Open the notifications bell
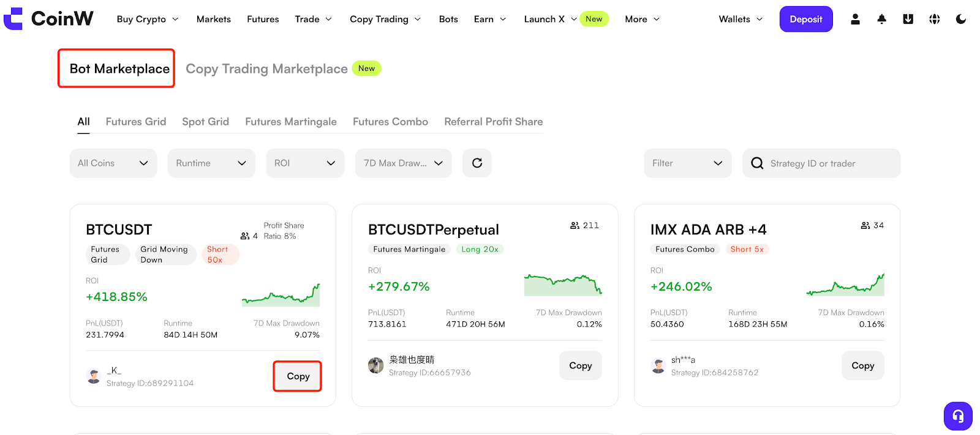Viewport: 980px width, 435px height. click(x=881, y=20)
